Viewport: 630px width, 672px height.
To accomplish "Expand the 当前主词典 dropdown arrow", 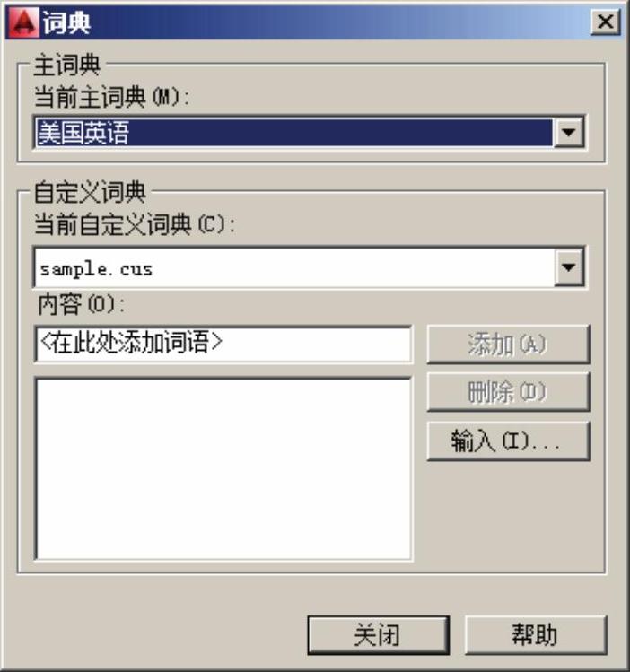I will 569,133.
